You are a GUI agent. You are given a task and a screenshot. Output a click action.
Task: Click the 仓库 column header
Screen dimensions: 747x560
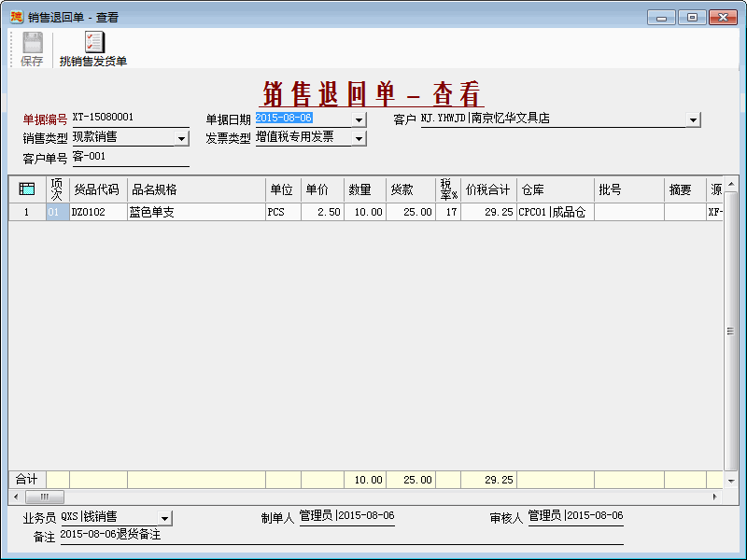(x=556, y=189)
